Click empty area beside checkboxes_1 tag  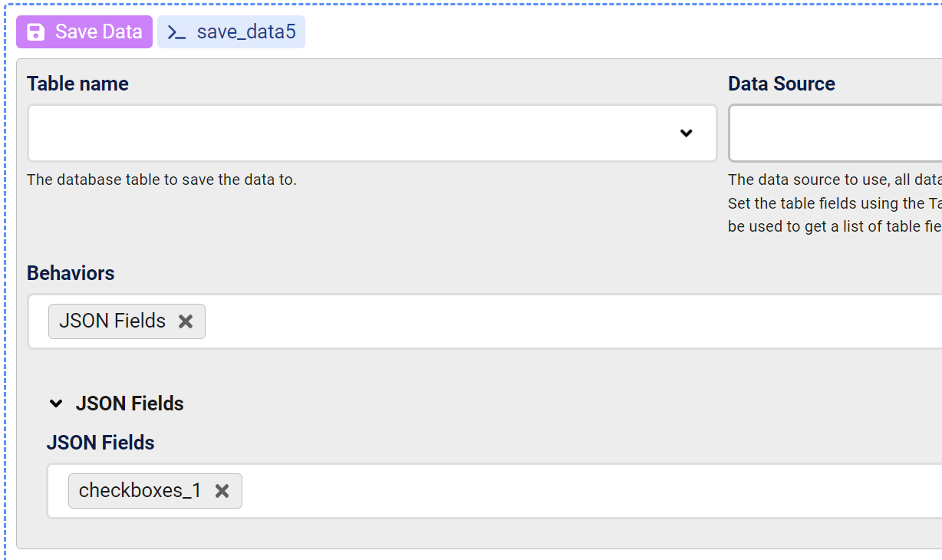pos(537,491)
